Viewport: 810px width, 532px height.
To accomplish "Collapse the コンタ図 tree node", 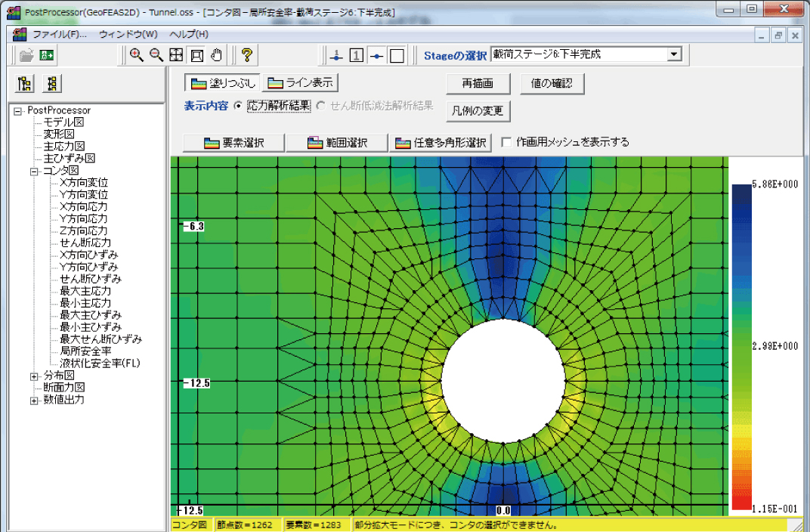I will 34,171.
